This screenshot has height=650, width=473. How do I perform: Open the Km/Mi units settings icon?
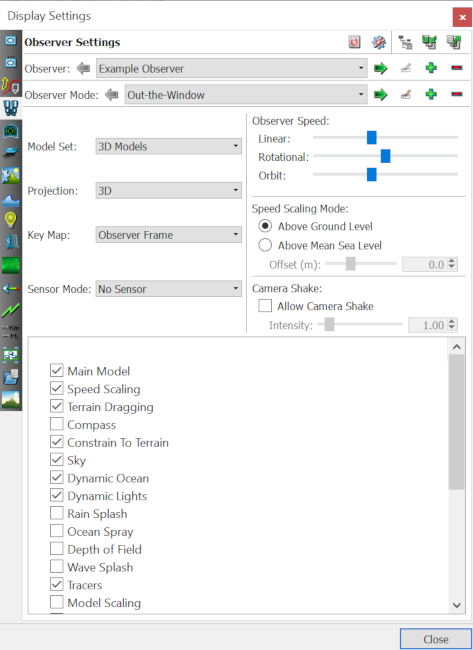(x=11, y=332)
